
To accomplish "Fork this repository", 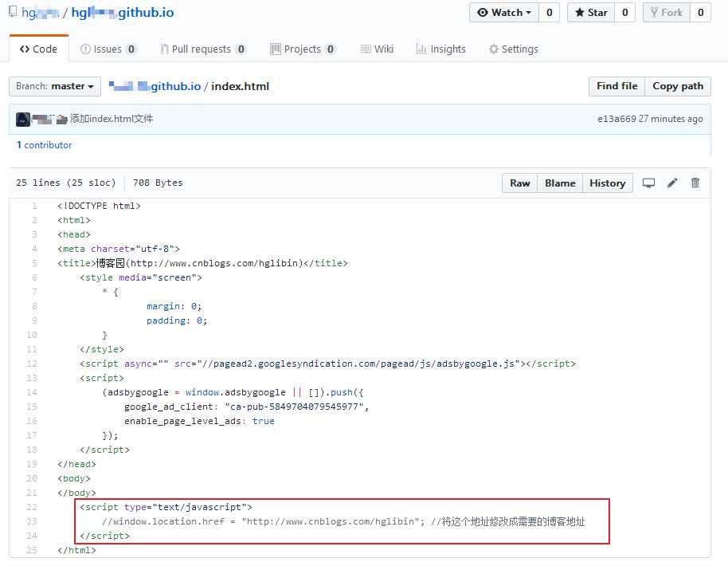I will point(666,13).
